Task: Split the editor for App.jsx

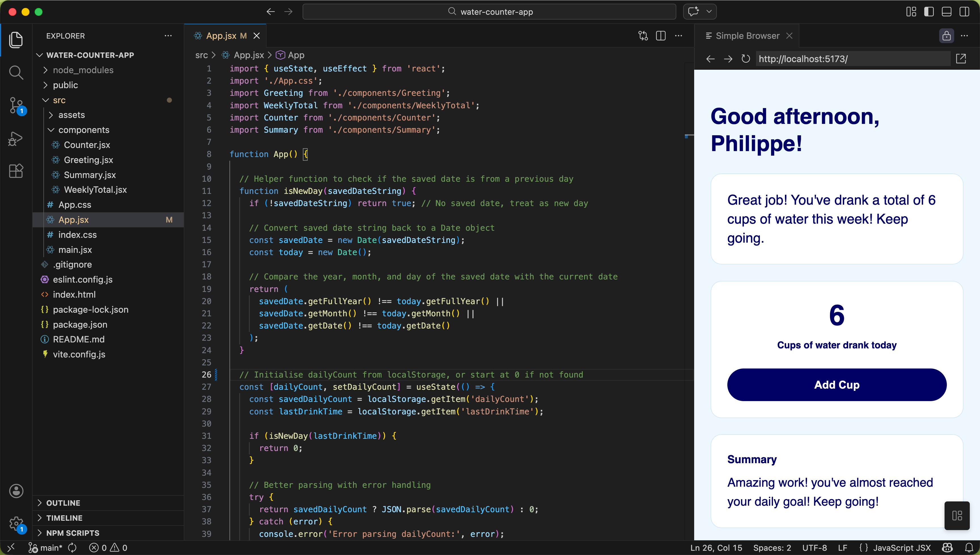Action: click(x=661, y=35)
